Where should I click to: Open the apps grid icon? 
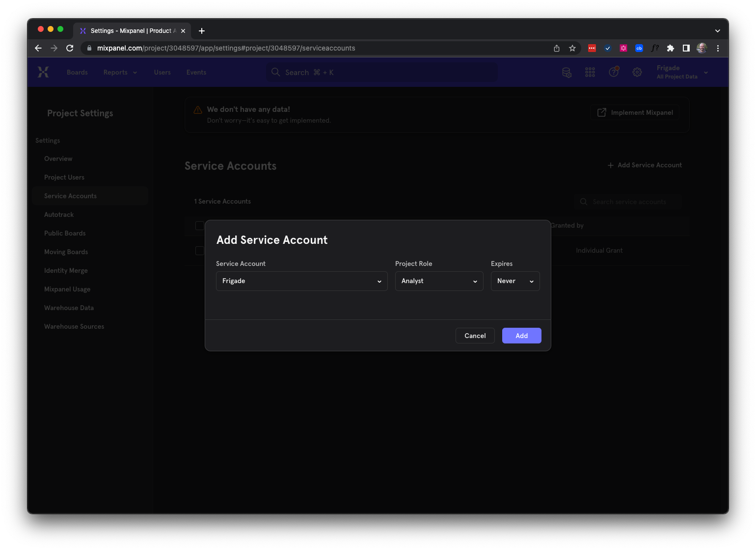pyautogui.click(x=590, y=73)
